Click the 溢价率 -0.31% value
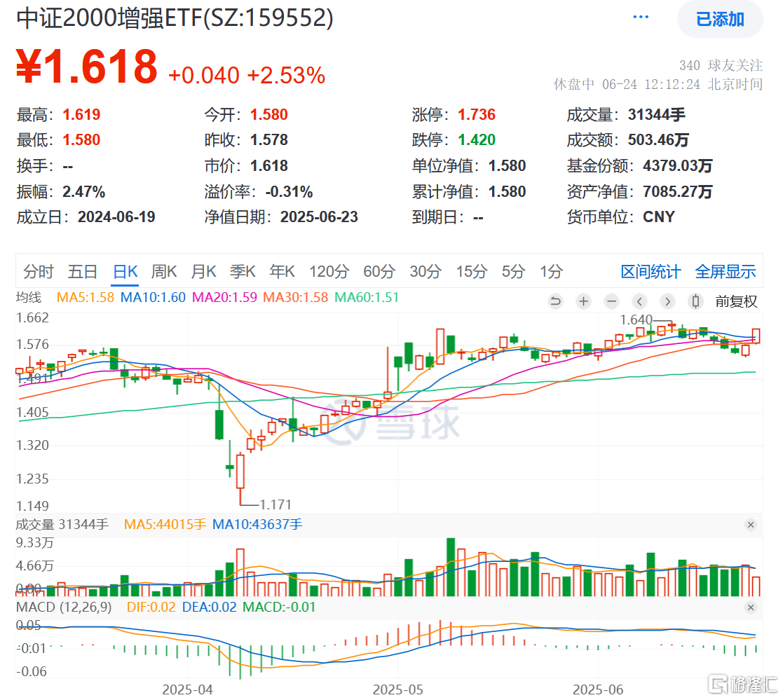Screen dimensions: 783x700 pos(289,192)
